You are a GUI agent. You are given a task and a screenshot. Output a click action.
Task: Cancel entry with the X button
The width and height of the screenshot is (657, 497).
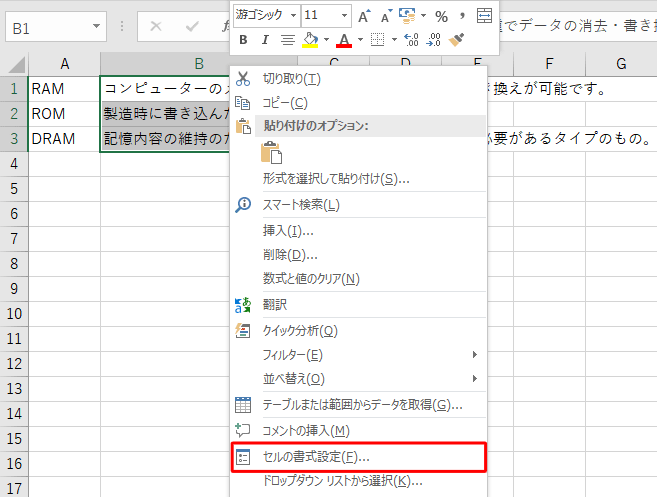[156, 27]
